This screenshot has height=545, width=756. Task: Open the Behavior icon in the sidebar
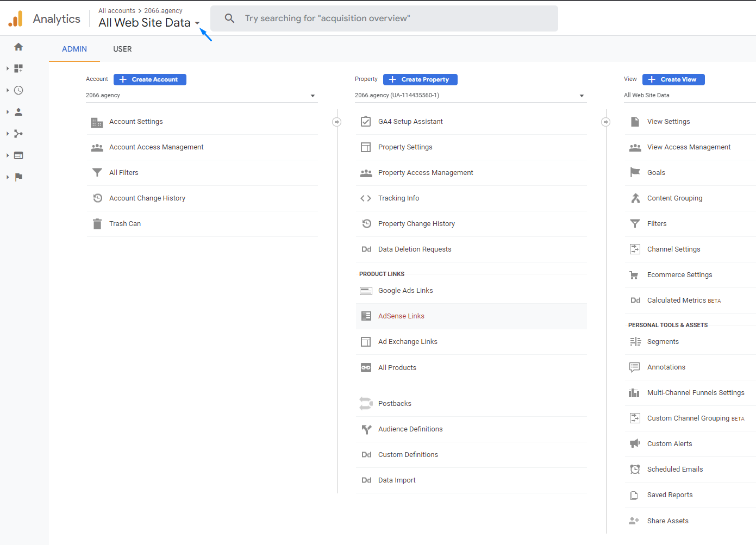(18, 155)
